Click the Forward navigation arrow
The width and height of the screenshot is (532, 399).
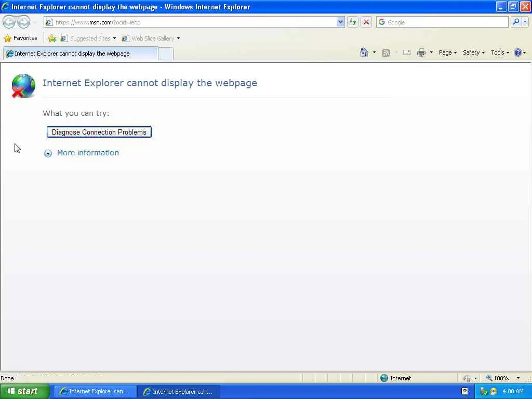coord(23,22)
